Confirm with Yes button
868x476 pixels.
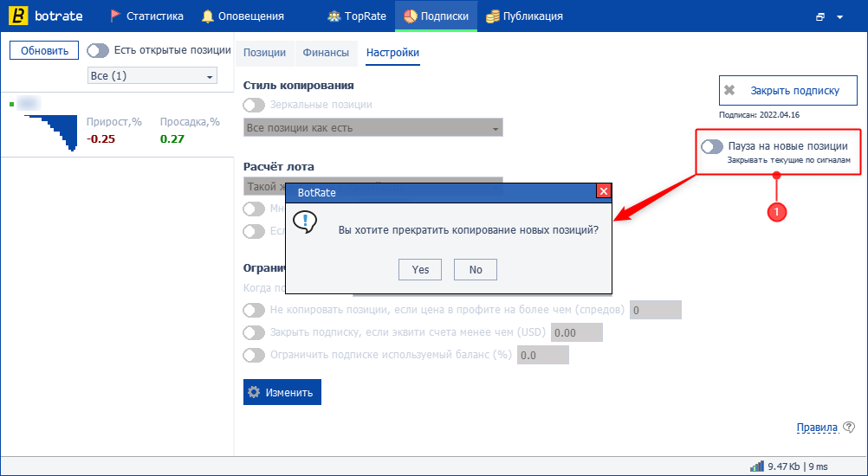point(420,269)
